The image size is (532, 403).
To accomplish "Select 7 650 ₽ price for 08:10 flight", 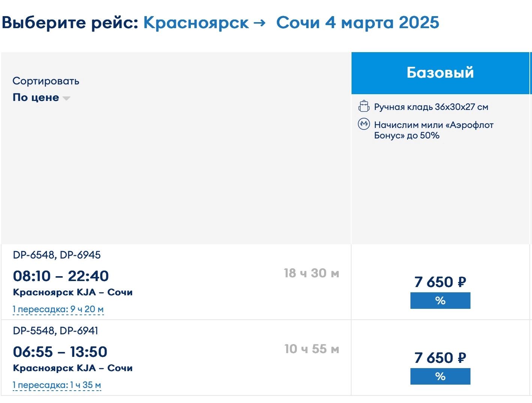I will pos(440,282).
